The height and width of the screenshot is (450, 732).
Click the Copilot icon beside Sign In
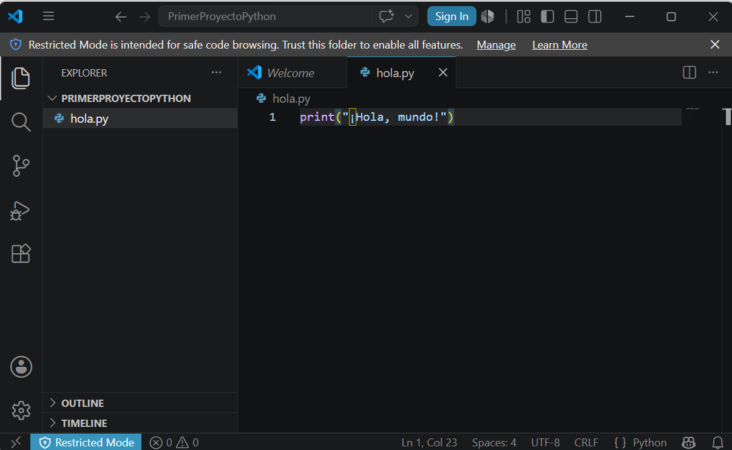(487, 16)
